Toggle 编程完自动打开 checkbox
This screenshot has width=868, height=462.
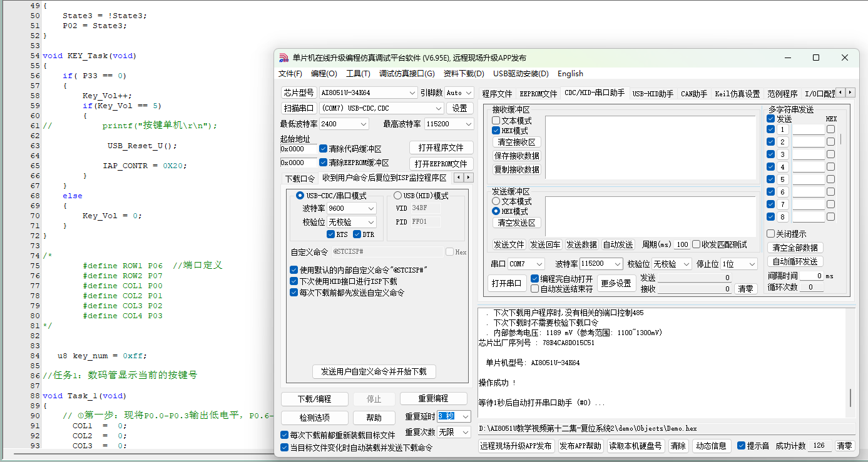click(534, 278)
